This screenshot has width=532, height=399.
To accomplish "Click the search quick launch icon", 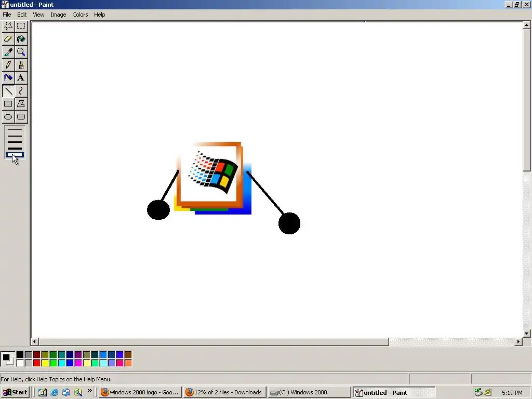I will (x=78, y=393).
